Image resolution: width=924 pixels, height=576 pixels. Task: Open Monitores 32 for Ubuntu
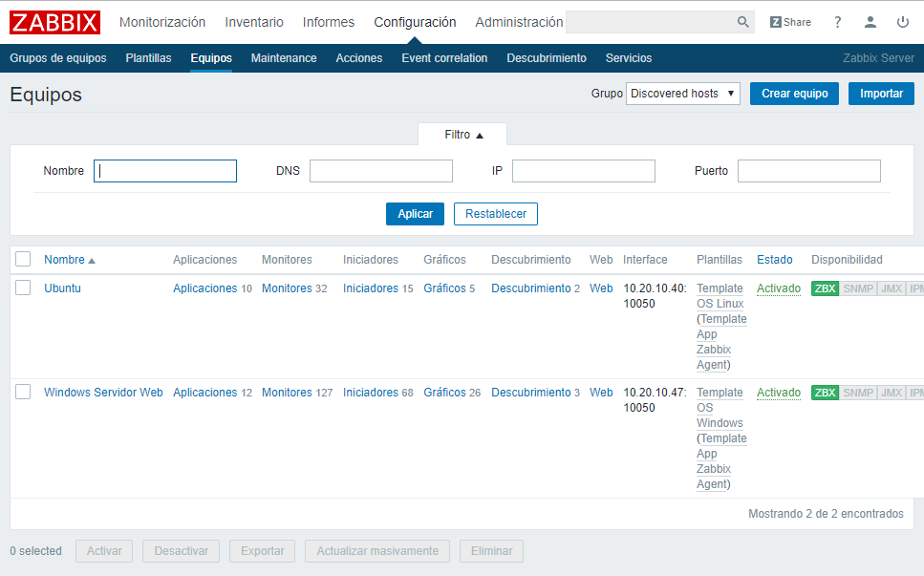tap(287, 288)
